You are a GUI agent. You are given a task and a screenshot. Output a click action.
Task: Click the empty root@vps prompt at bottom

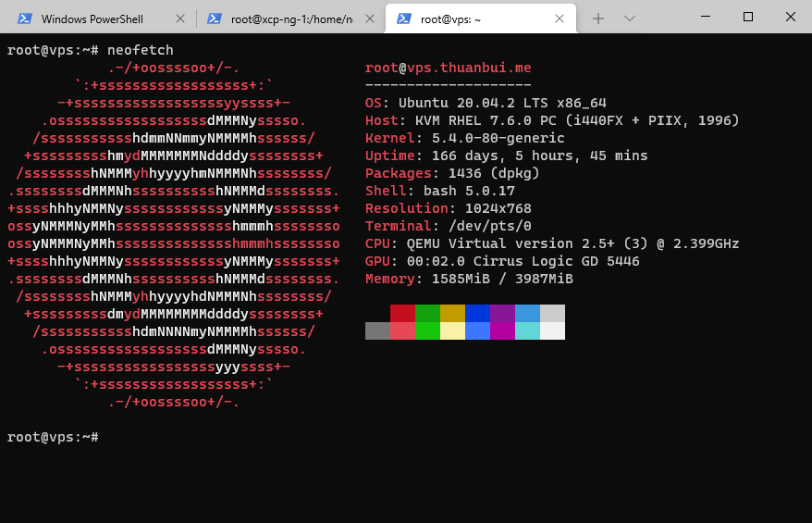tap(53, 438)
